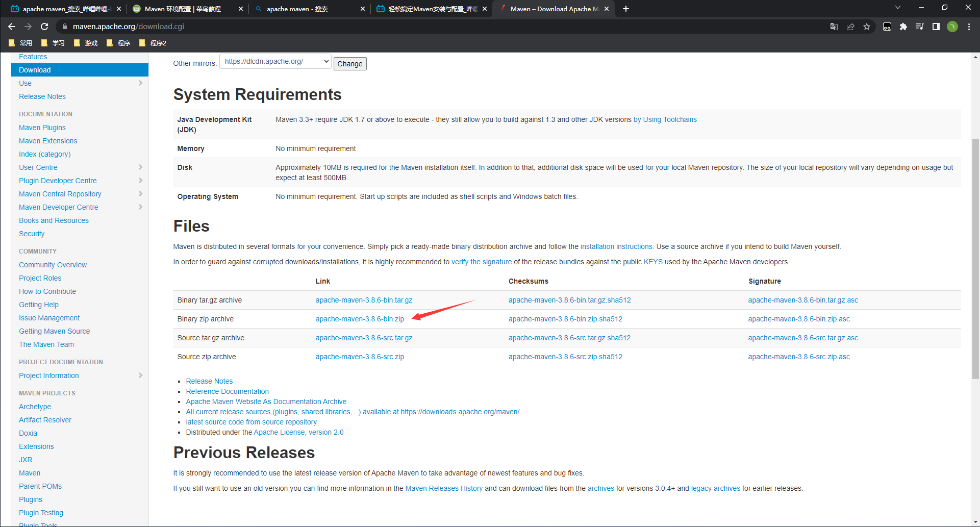The height and width of the screenshot is (527, 980).
Task: Reload the Maven download page
Action: [44, 27]
